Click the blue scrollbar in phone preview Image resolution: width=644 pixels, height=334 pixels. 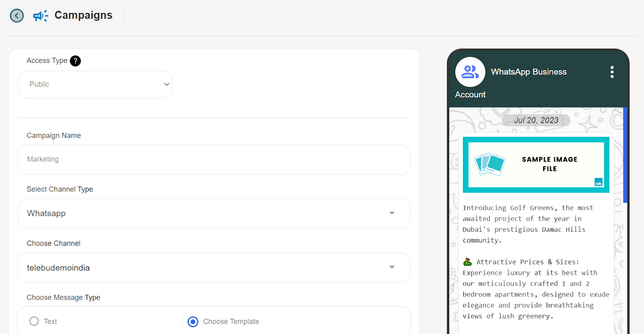tap(625, 155)
